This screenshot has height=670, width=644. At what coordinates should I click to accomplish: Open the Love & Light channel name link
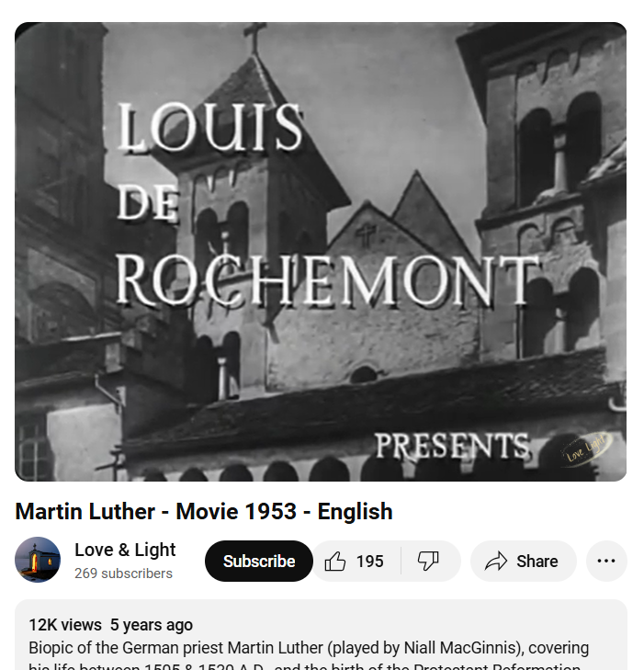(125, 550)
